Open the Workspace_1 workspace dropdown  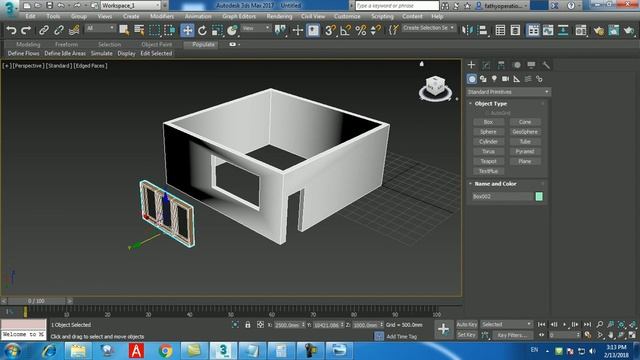[131, 5]
